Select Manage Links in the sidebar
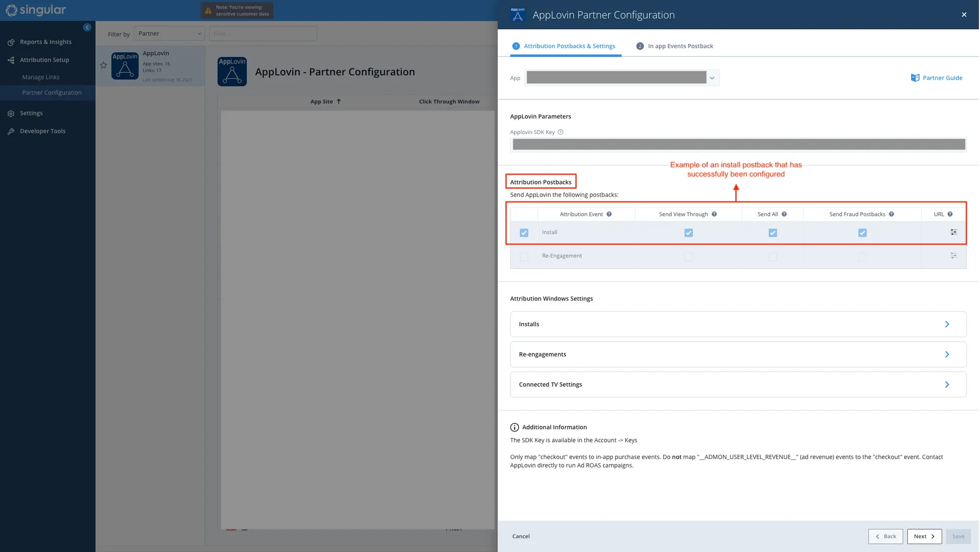 40,77
